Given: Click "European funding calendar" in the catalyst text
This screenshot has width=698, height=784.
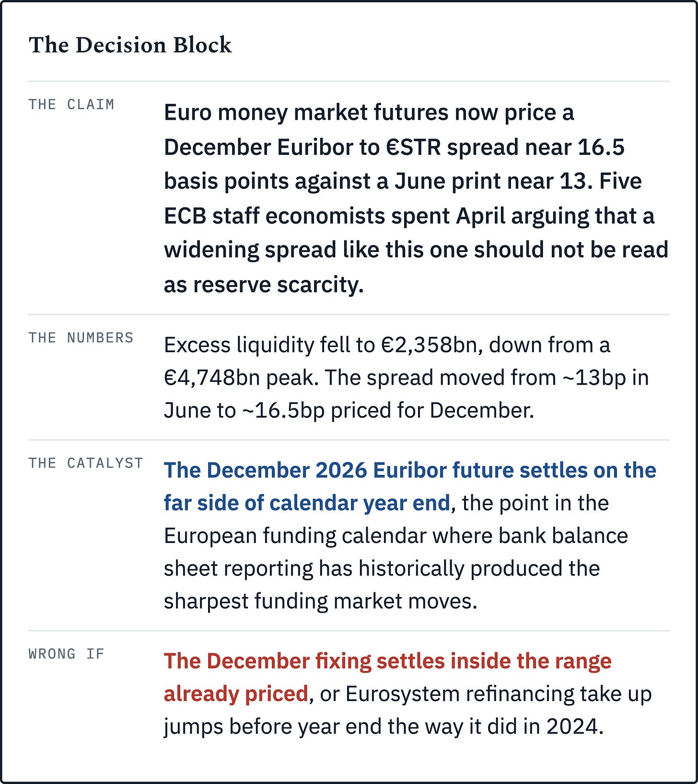Looking at the screenshot, I should (295, 536).
